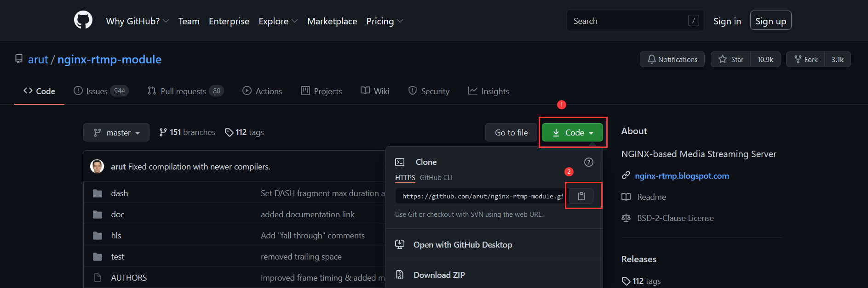Click the branches icon beside 151 branches

(163, 132)
